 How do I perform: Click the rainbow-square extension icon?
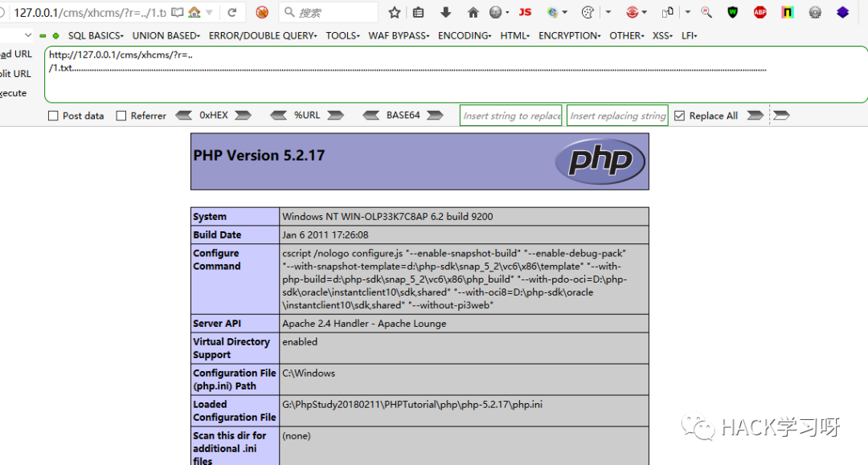point(787,12)
